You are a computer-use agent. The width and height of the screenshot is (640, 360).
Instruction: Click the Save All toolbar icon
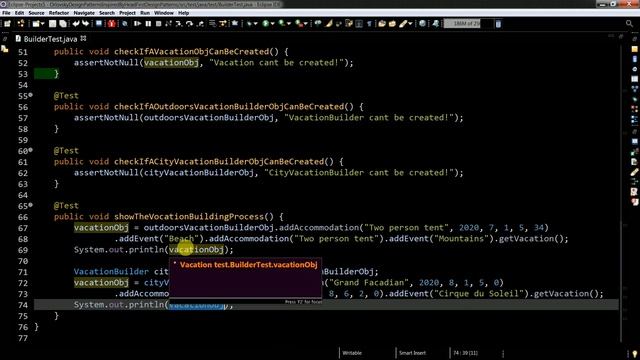point(63,24)
